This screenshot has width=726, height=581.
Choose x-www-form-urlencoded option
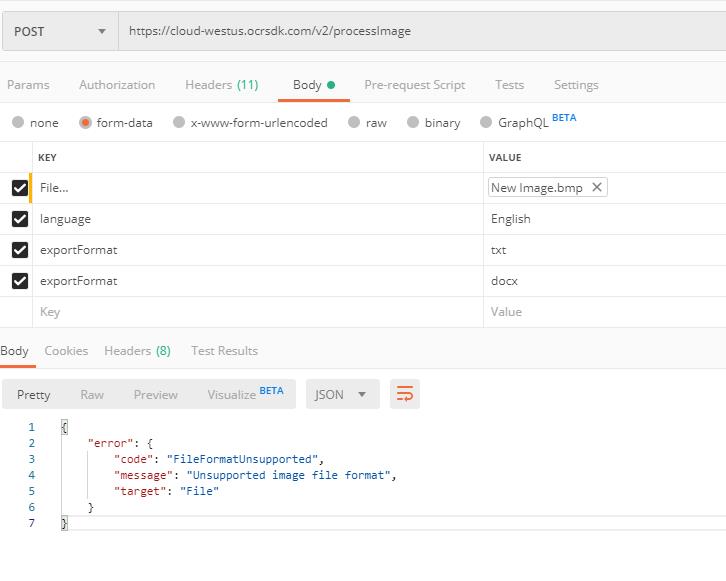pyautogui.click(x=179, y=122)
